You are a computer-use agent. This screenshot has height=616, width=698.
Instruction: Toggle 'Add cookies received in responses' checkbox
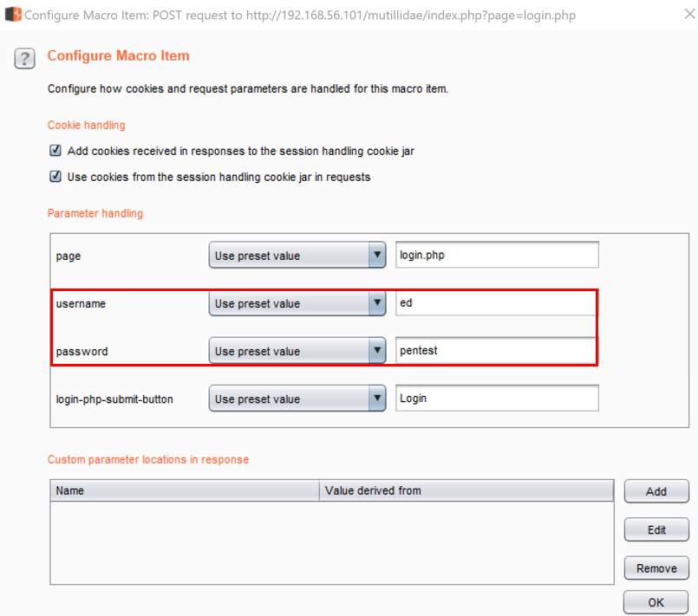pyautogui.click(x=55, y=151)
